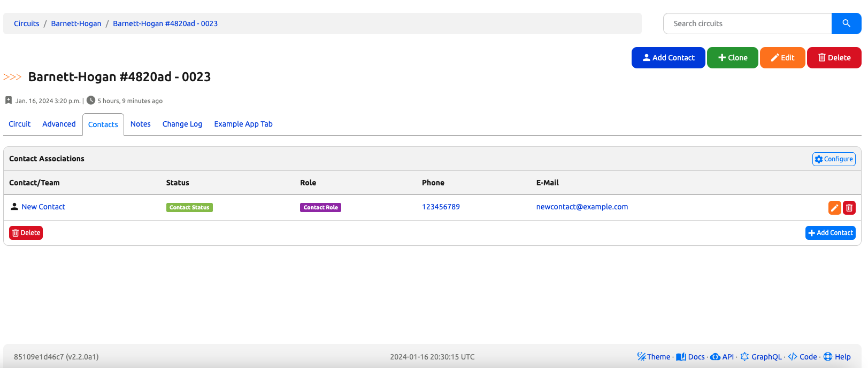Focus the Search circuits input field

pyautogui.click(x=747, y=24)
